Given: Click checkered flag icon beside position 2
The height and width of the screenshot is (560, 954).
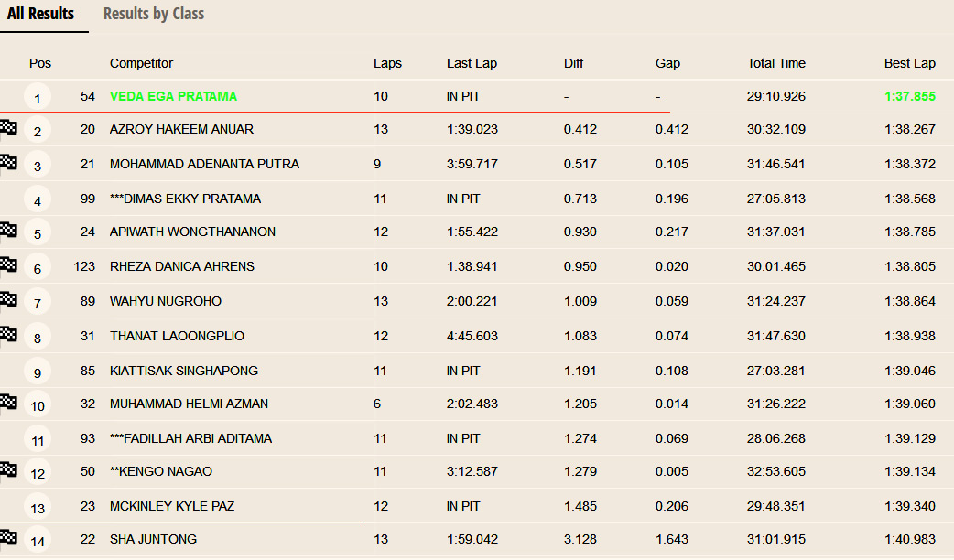Looking at the screenshot, I should tap(8, 127).
